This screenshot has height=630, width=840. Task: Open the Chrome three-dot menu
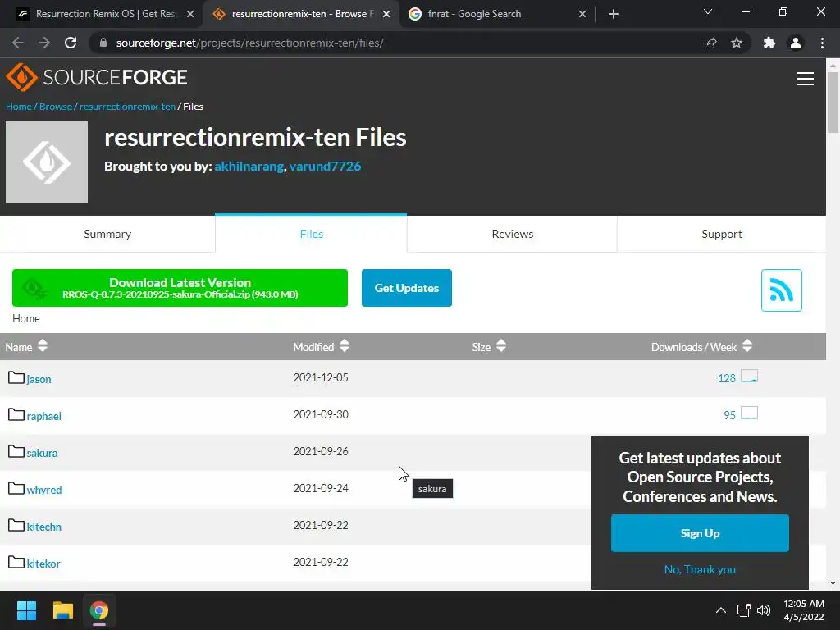tap(822, 43)
